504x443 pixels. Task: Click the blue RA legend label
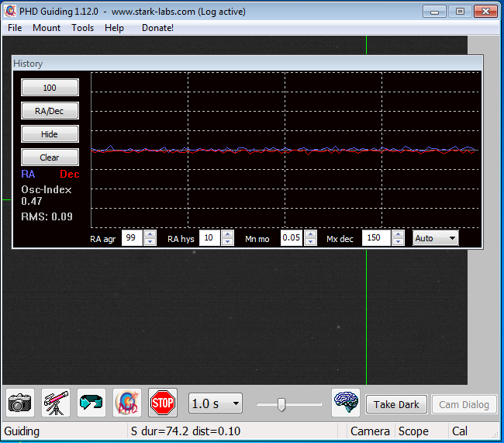click(28, 174)
